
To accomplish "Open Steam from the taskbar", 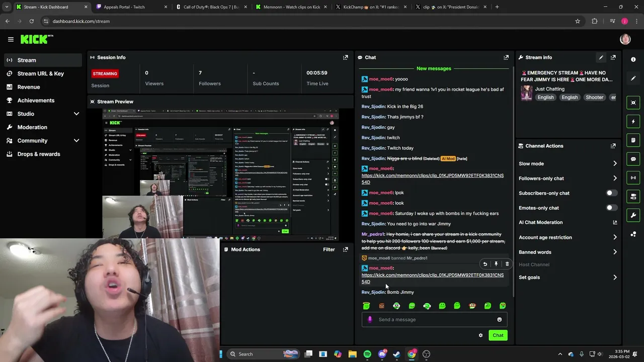I will (x=397, y=354).
